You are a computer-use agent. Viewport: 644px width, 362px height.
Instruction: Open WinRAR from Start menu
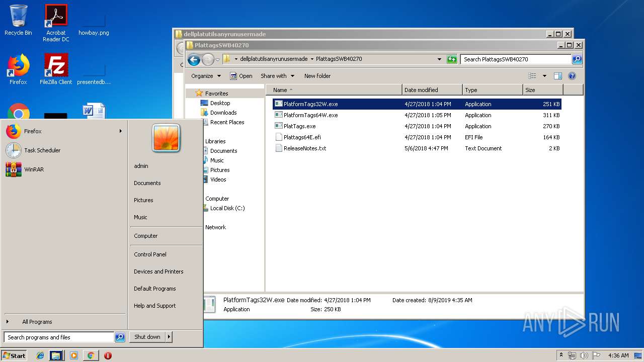[64, 169]
